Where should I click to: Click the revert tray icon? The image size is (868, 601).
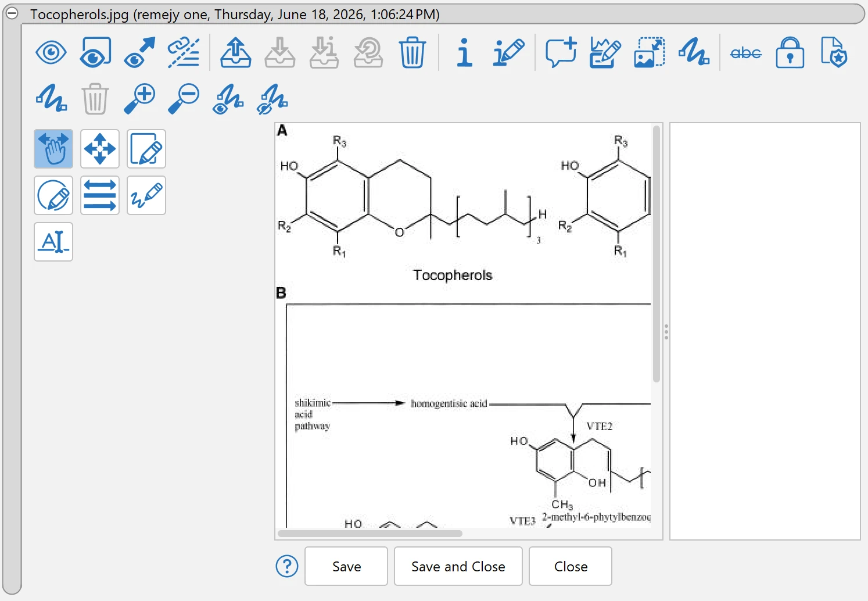tap(368, 53)
